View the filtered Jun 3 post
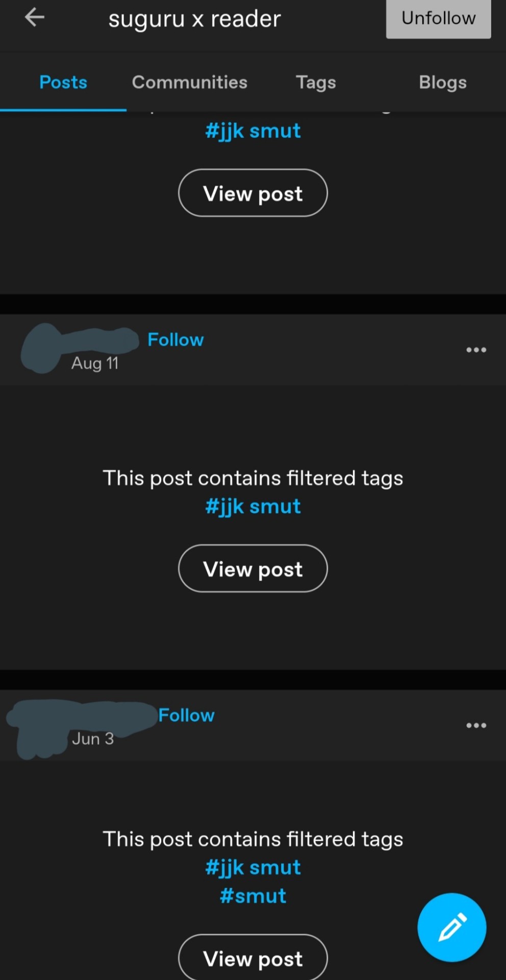 [x=253, y=958]
